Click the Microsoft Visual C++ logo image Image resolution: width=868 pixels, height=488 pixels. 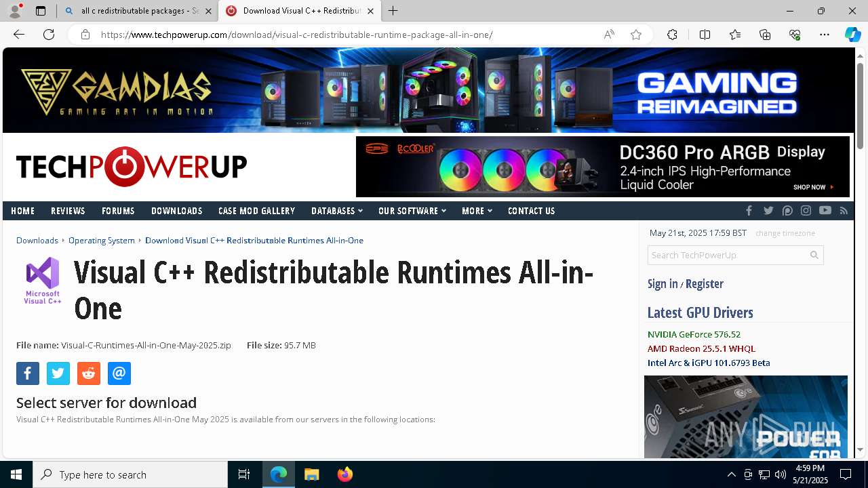tap(43, 280)
